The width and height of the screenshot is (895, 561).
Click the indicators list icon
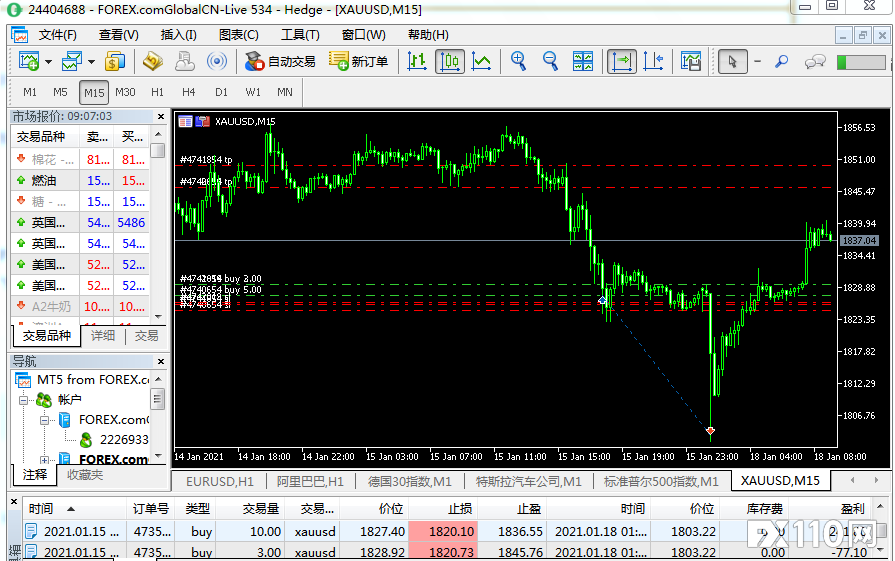691,61
